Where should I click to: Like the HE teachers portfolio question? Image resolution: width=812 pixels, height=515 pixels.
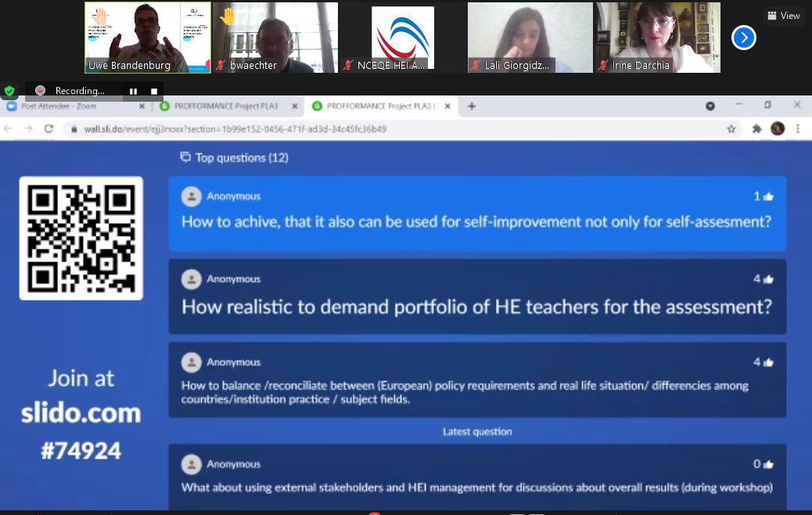(768, 279)
